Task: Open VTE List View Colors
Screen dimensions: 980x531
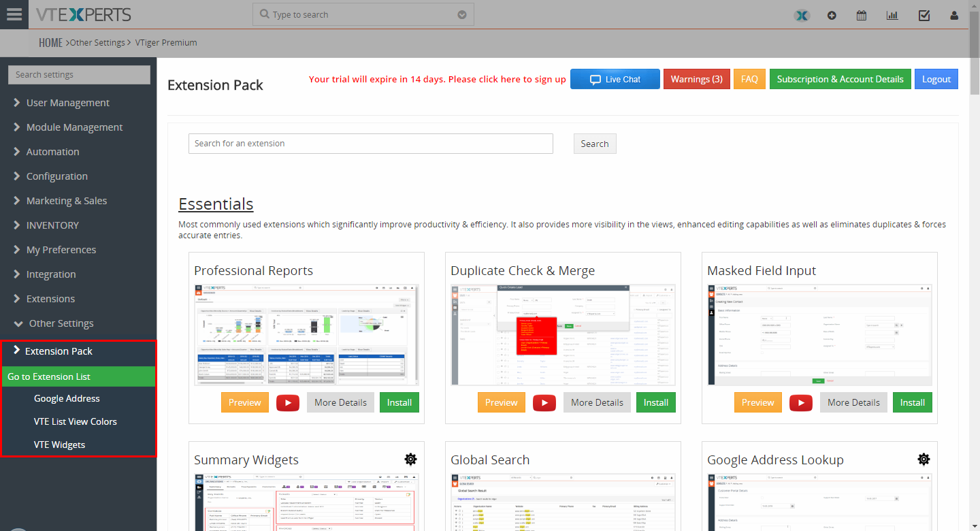Action: pos(75,422)
